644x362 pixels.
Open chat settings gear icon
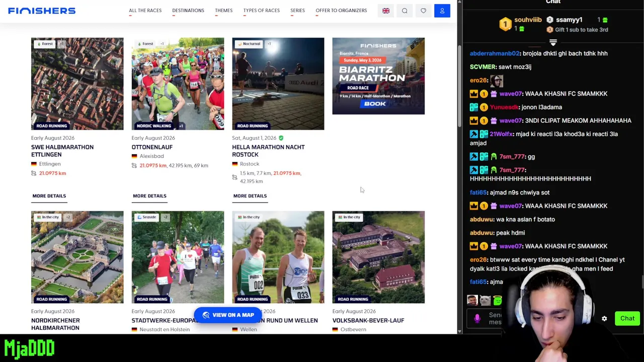click(604, 319)
